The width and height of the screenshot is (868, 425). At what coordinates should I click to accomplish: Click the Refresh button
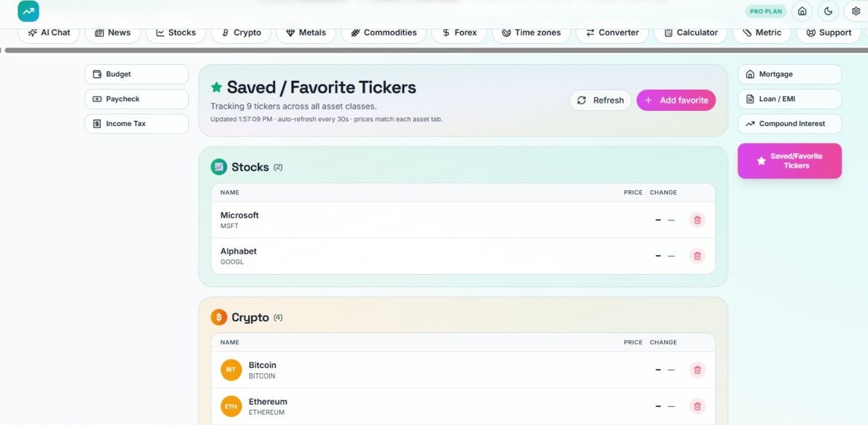click(600, 100)
